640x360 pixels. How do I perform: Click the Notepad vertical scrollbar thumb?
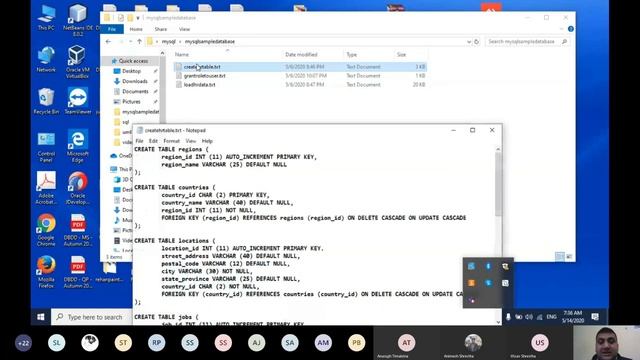tap(498, 185)
